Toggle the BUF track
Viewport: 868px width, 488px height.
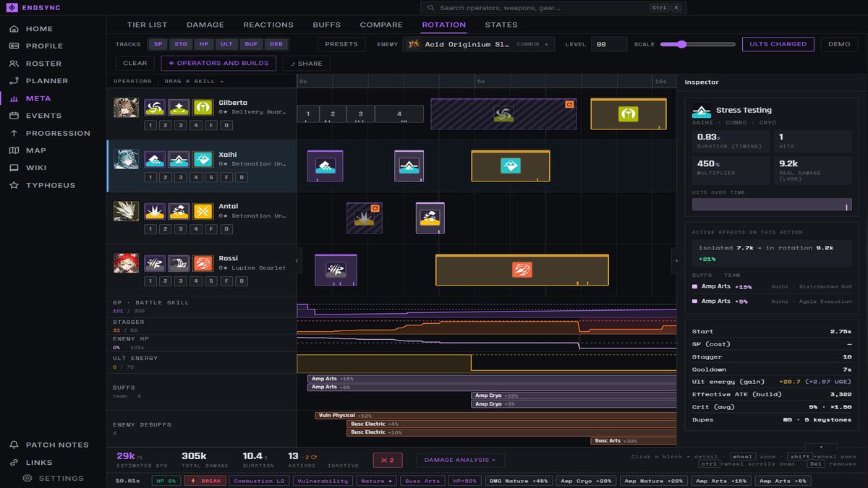250,44
